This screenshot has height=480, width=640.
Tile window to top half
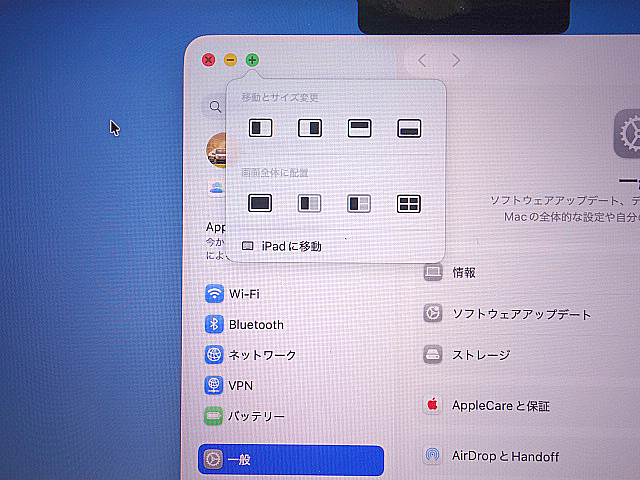click(360, 128)
